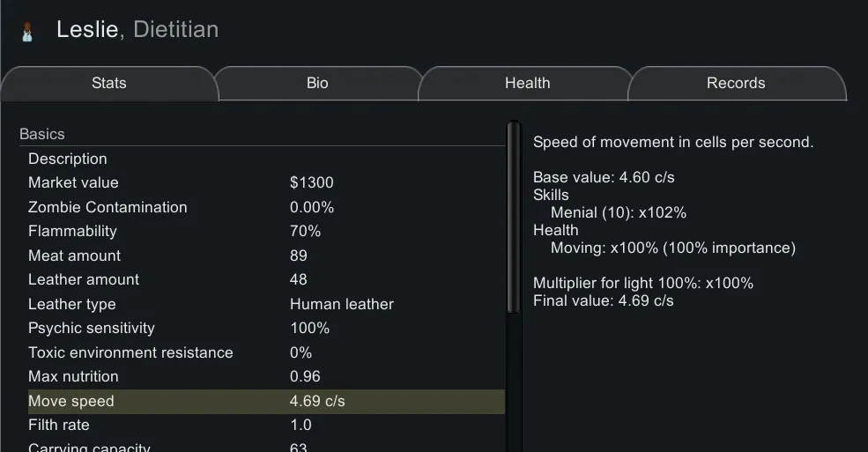Select the Filth rate row
This screenshot has width=868, height=452.
[264, 426]
